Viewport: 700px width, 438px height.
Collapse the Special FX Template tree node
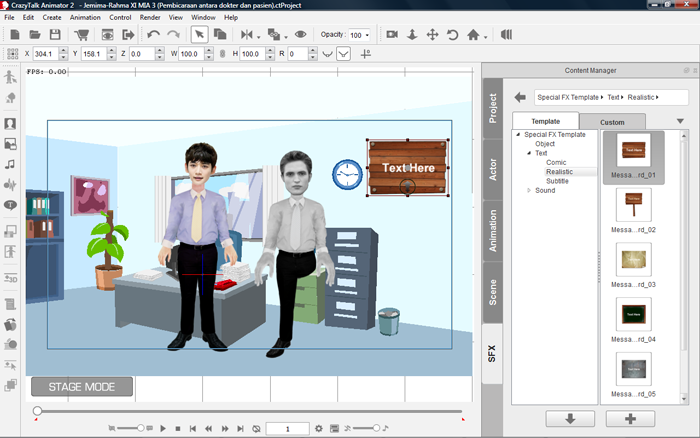click(518, 134)
